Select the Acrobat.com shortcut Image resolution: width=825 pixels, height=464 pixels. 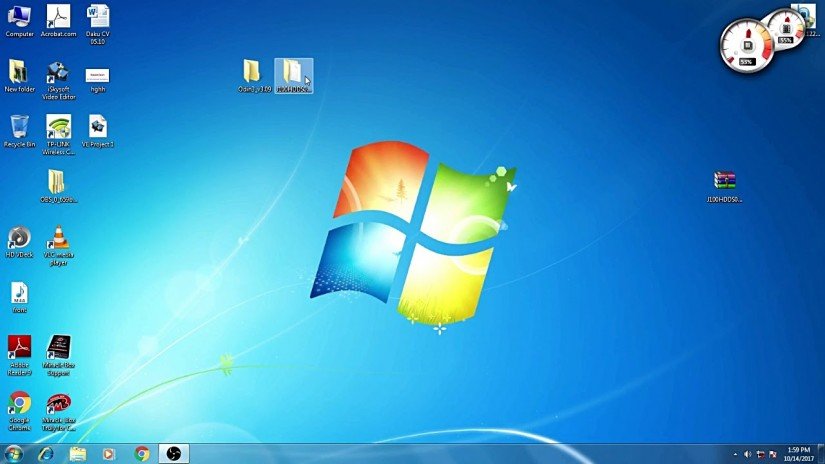point(58,21)
